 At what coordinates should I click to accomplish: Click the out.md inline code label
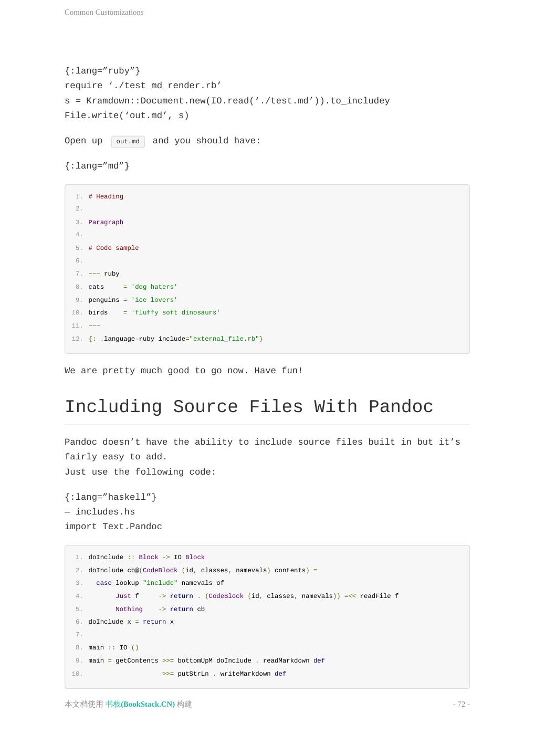pyautogui.click(x=128, y=142)
